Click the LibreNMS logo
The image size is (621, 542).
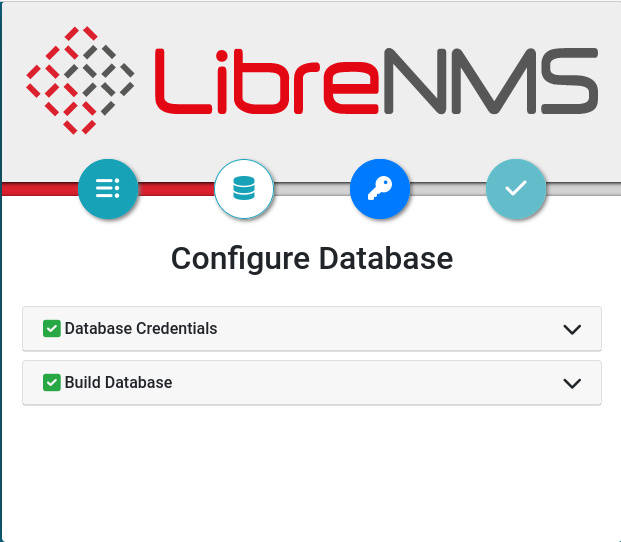[x=312, y=80]
